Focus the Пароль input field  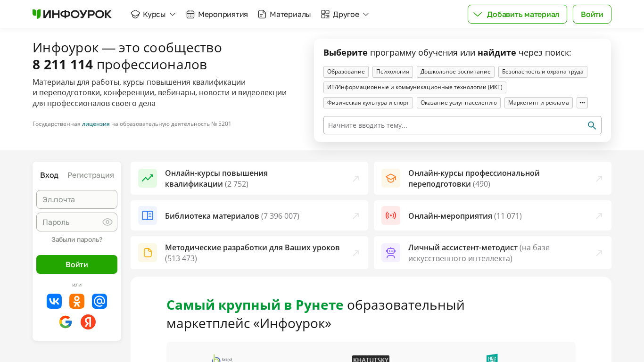77,222
